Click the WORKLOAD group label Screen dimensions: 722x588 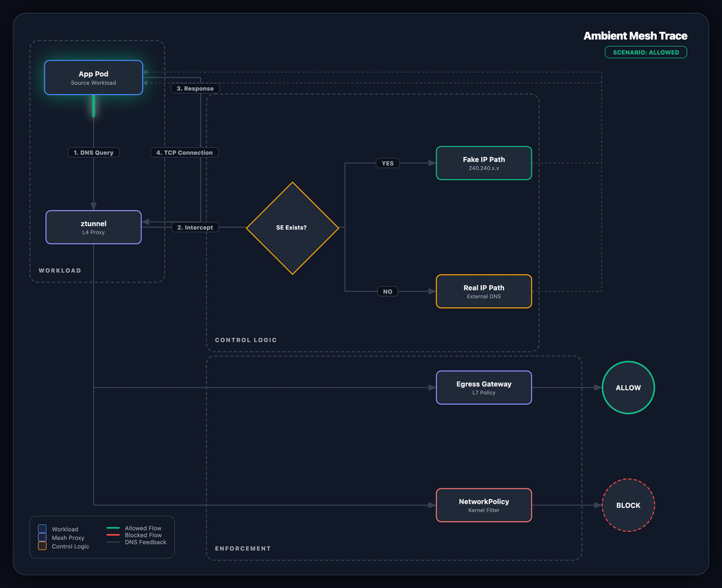pyautogui.click(x=60, y=271)
